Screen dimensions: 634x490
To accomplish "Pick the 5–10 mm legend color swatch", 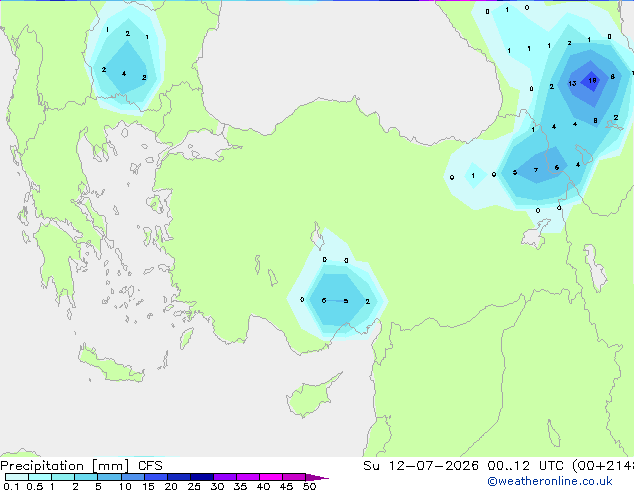I will coord(109,477).
